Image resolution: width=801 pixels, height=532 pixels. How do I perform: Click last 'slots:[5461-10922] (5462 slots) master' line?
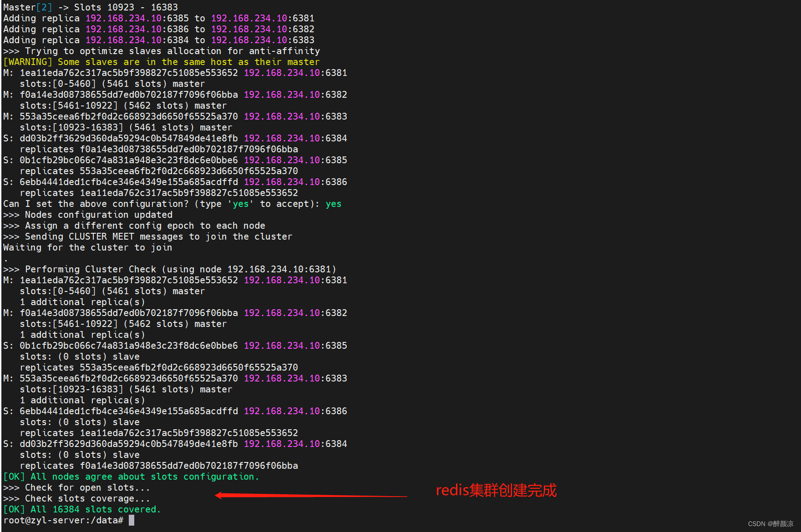point(123,324)
